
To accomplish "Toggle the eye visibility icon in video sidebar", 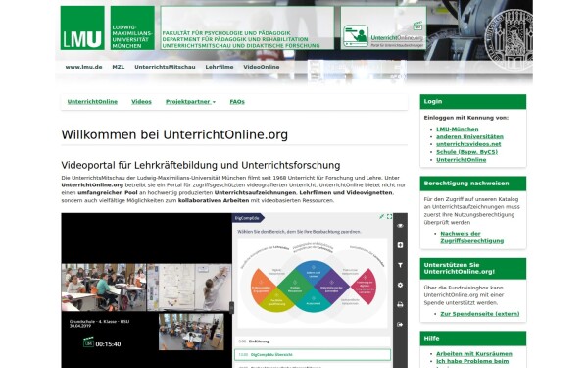I will click(x=400, y=226).
